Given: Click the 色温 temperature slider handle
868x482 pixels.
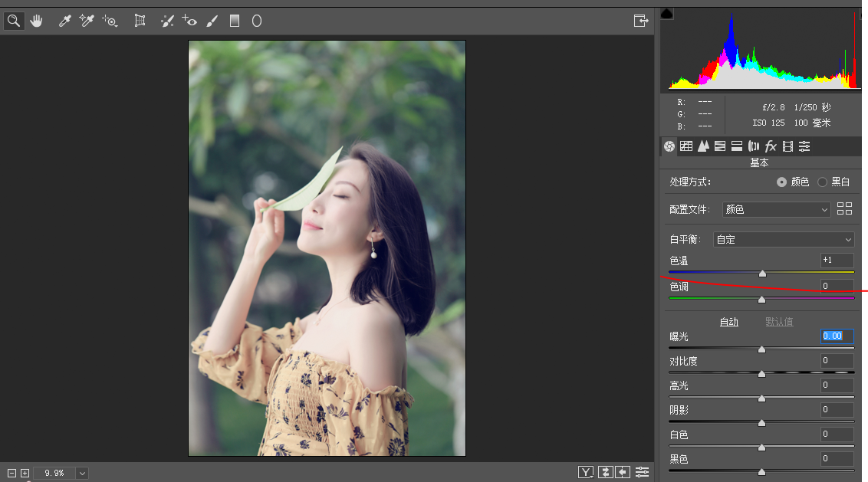Looking at the screenshot, I should point(763,274).
